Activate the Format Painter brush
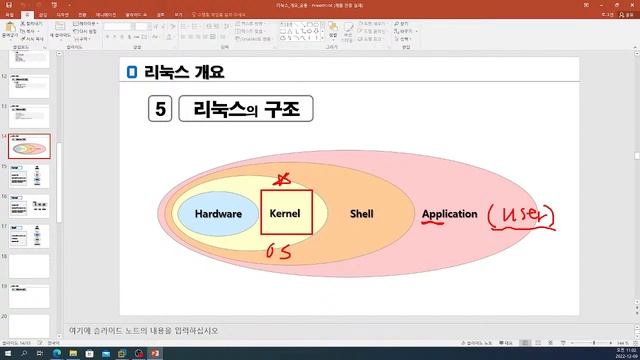 [x=32, y=39]
